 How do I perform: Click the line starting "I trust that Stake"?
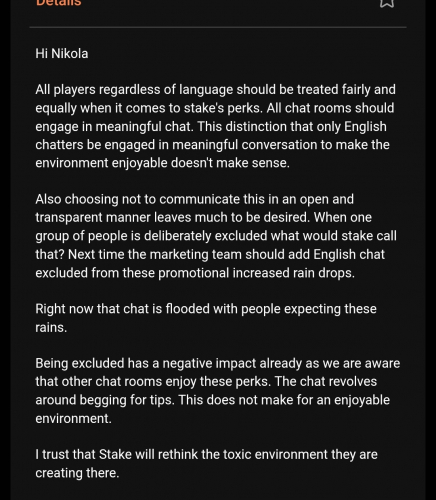coord(206,455)
